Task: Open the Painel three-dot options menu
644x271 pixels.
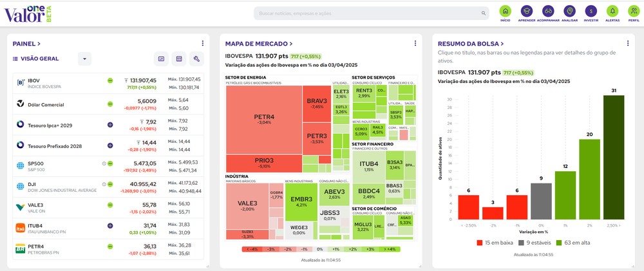Action: point(202,43)
